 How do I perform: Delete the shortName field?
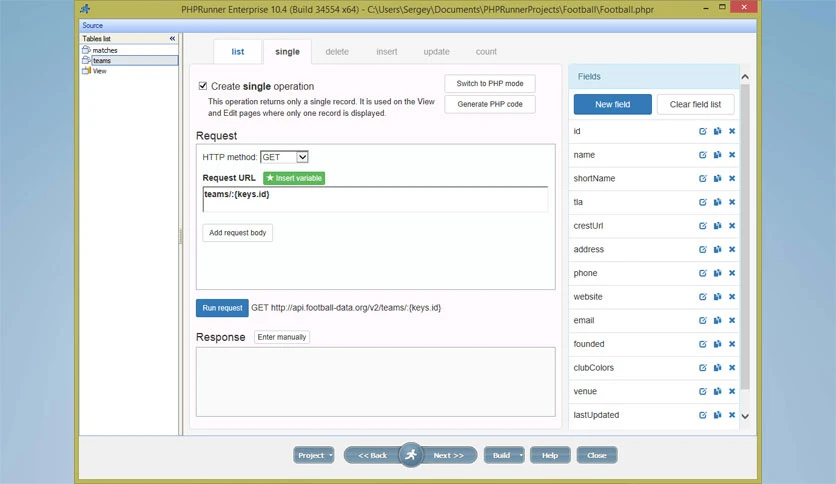(x=732, y=179)
